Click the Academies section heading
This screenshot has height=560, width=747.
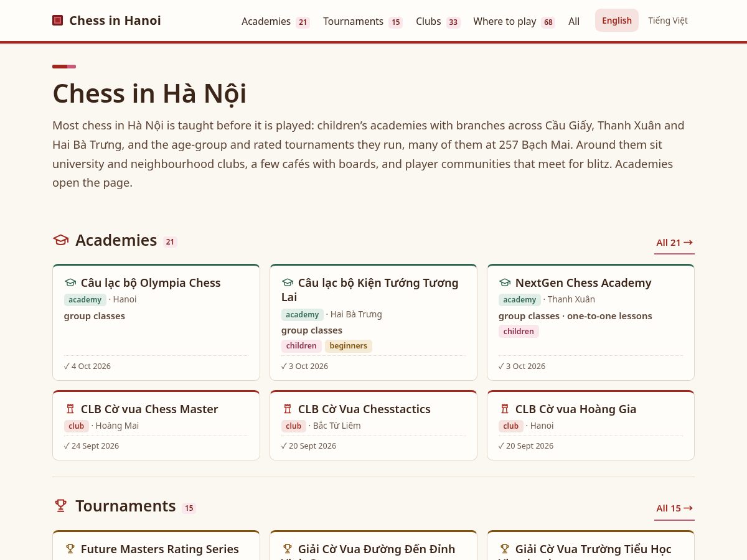[116, 240]
